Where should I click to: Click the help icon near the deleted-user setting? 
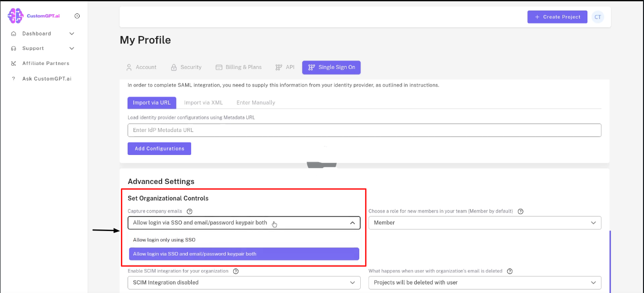pyautogui.click(x=509, y=271)
